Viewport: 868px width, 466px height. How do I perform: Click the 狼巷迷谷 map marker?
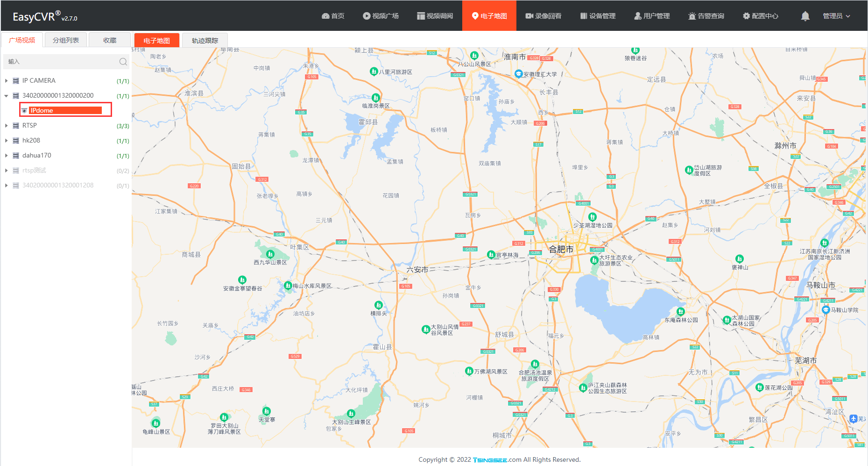635,50
